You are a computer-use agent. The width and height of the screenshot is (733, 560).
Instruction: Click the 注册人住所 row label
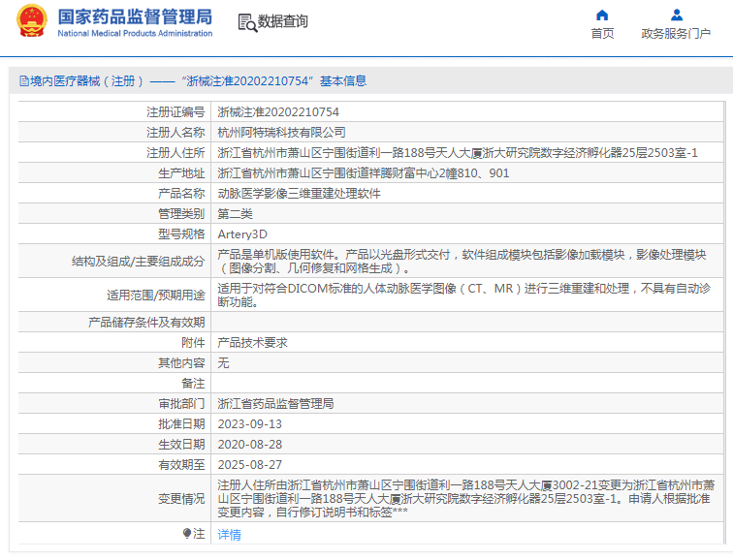click(x=175, y=153)
